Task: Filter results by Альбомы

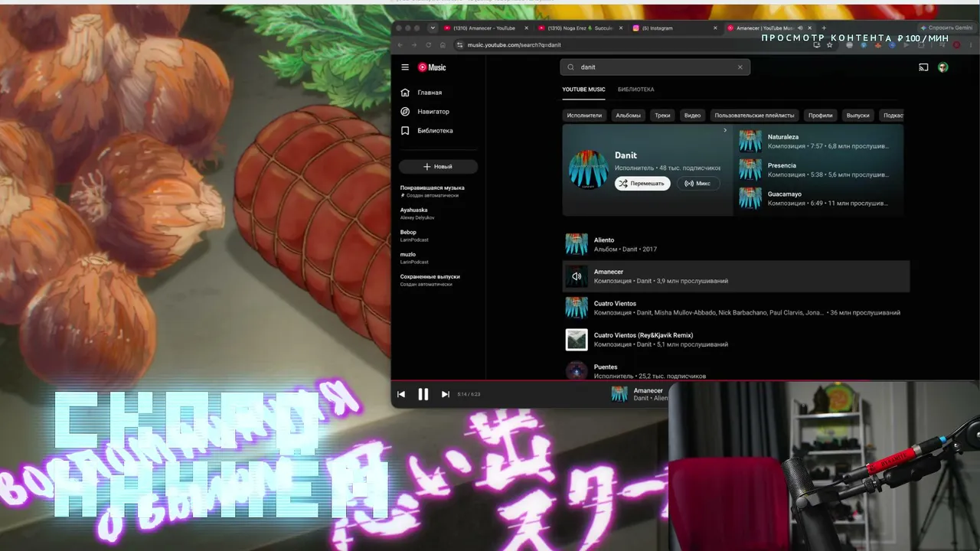Action: pyautogui.click(x=628, y=116)
